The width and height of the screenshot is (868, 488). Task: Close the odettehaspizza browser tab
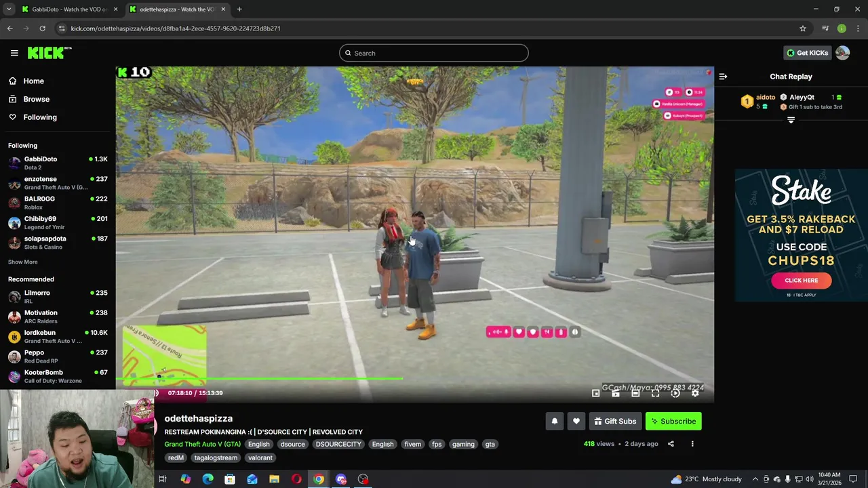pos(223,9)
